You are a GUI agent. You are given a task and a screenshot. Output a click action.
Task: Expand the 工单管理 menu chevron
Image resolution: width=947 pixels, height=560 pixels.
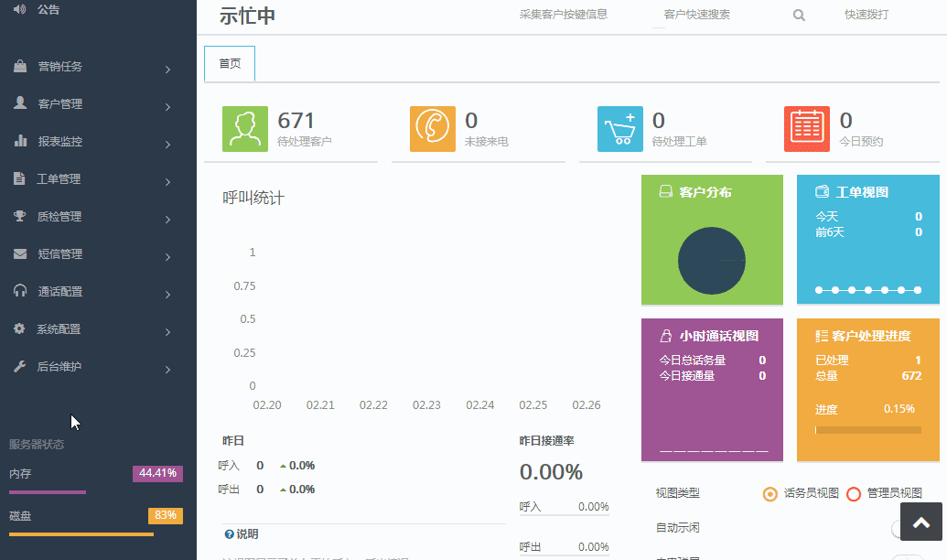pyautogui.click(x=168, y=182)
